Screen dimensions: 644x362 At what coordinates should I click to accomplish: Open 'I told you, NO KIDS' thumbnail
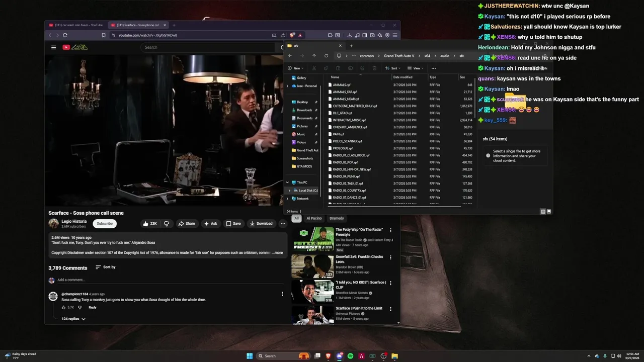pyautogui.click(x=312, y=292)
